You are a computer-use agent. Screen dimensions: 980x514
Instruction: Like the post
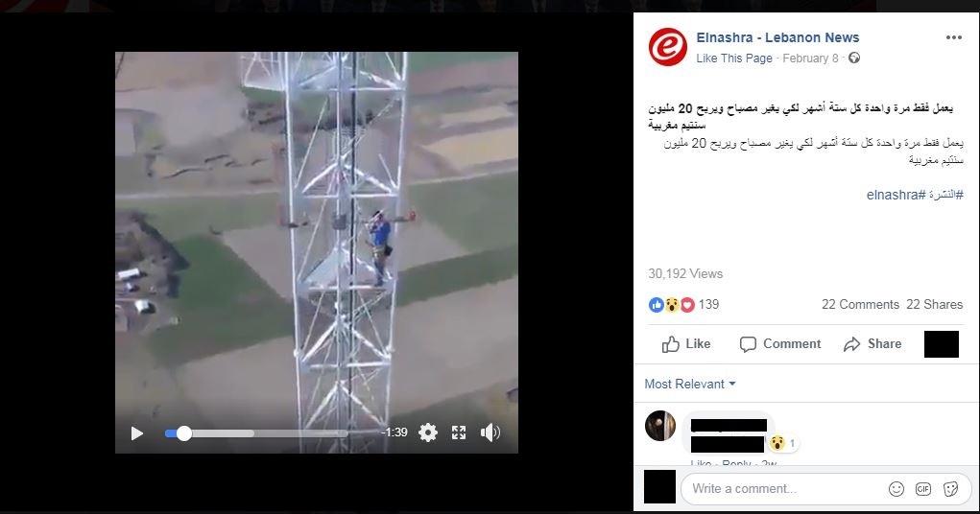pyautogui.click(x=686, y=344)
